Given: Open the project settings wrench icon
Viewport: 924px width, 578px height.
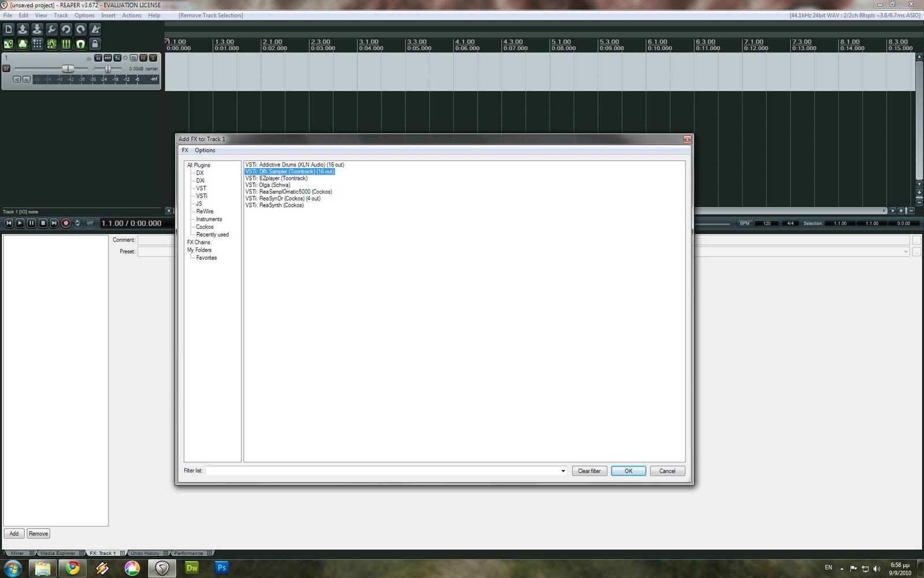Looking at the screenshot, I should (x=51, y=29).
